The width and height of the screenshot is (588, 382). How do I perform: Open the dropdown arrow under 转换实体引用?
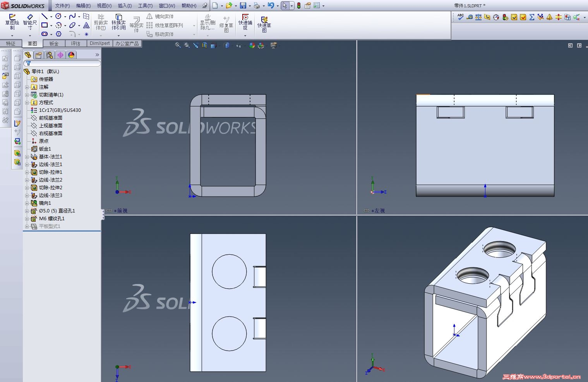tap(118, 36)
